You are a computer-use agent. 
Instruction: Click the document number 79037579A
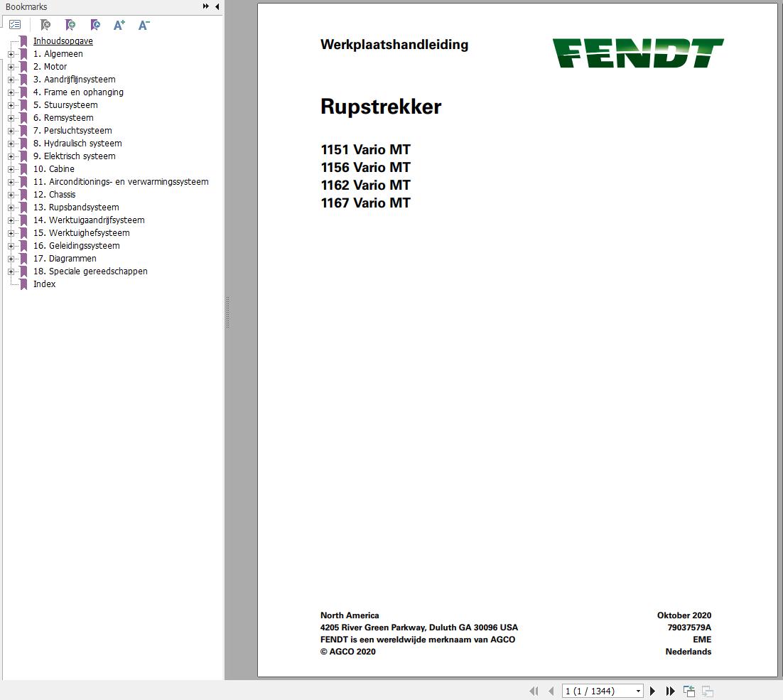(689, 627)
